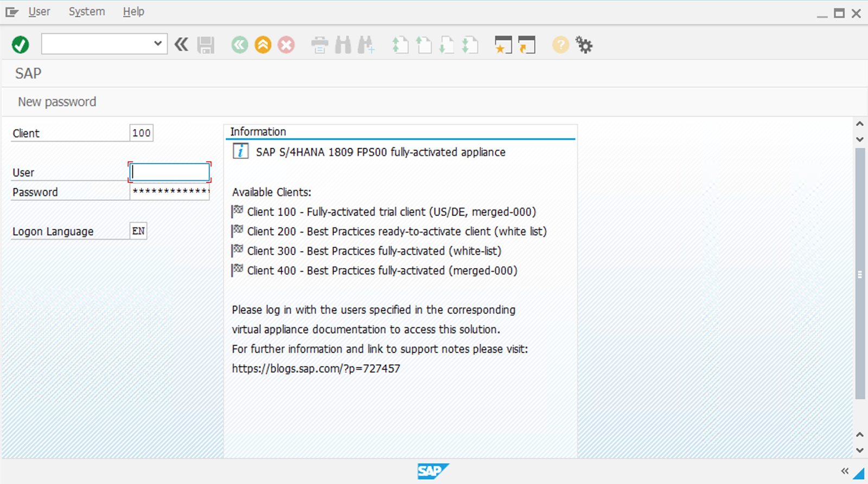
Task: Click into the Client field showing 100
Action: coord(142,133)
